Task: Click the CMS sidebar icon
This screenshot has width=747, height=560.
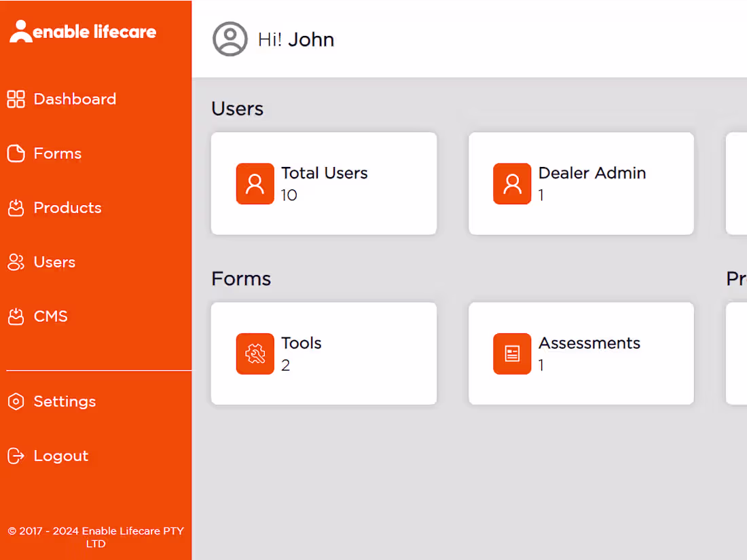Action: 16,316
